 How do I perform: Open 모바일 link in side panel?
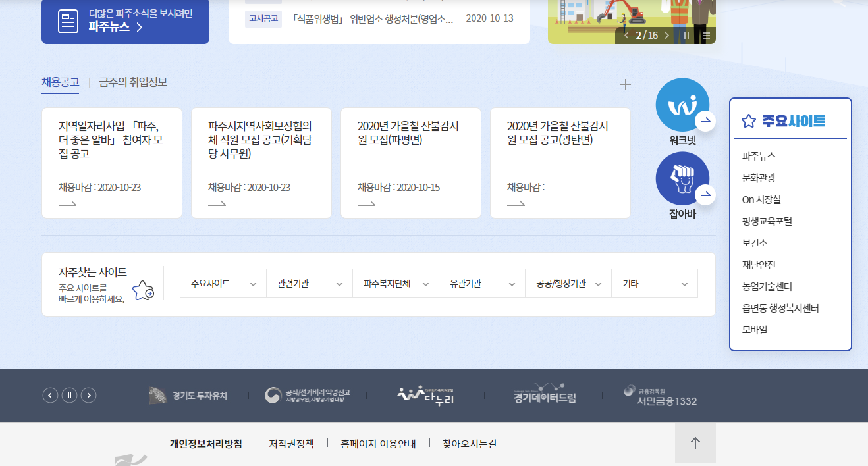[755, 330]
